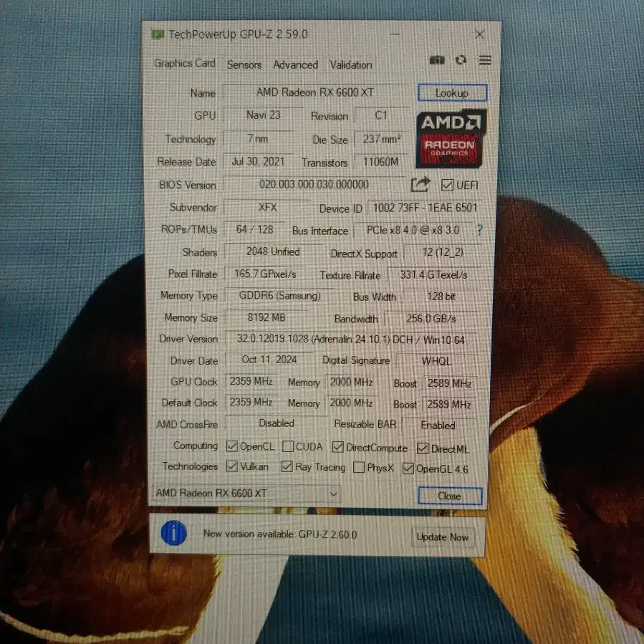Toggle the OpenGL 4.6 checkbox
Image resolution: width=644 pixels, height=644 pixels.
[408, 468]
